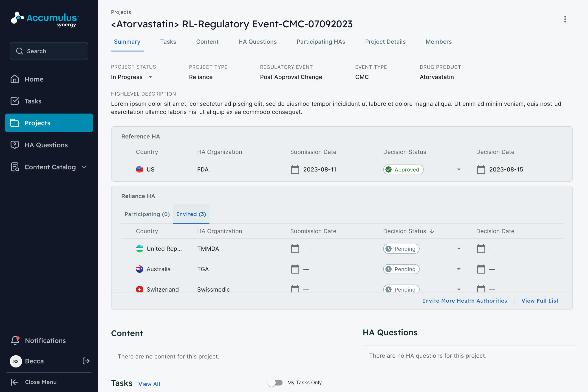Switch to the Participating HAs tab

click(321, 42)
